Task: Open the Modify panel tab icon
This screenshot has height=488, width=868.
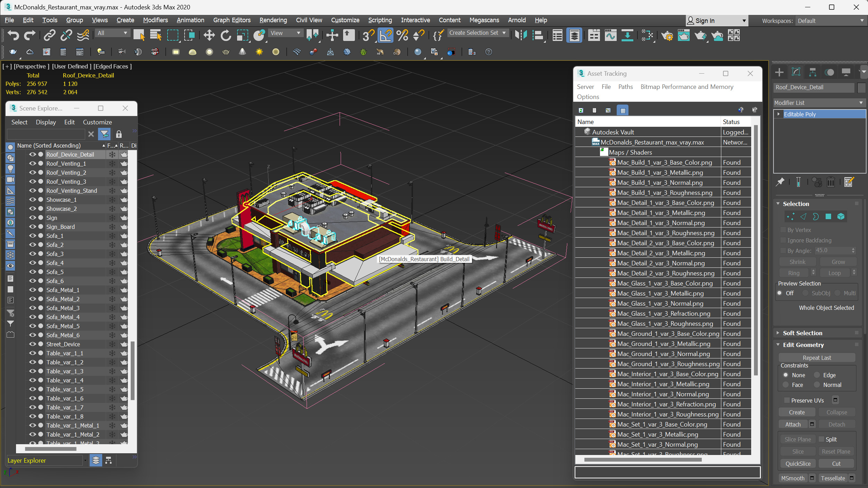Action: click(796, 72)
